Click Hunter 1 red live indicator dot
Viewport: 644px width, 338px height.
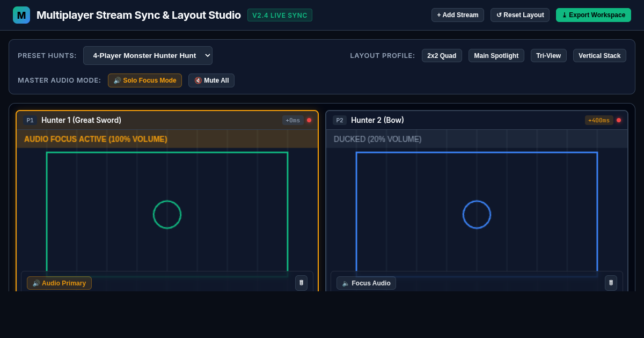pos(309,120)
